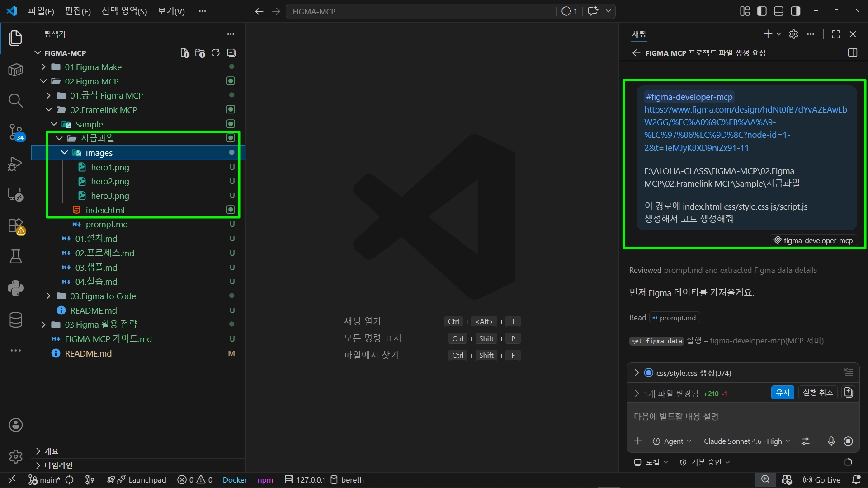Open Claude Sonnet 4.6 model picker
The width and height of the screenshot is (868, 488).
(746, 441)
